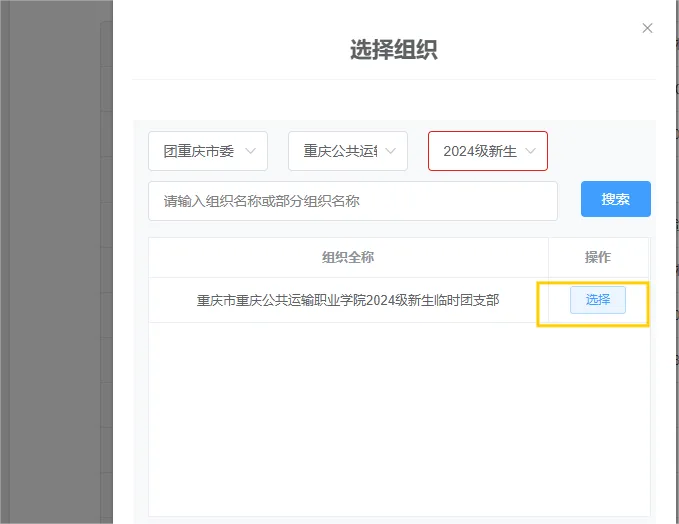679x524 pixels.
Task: Click the chevron arrow beside 团重庆市委
Action: (250, 151)
